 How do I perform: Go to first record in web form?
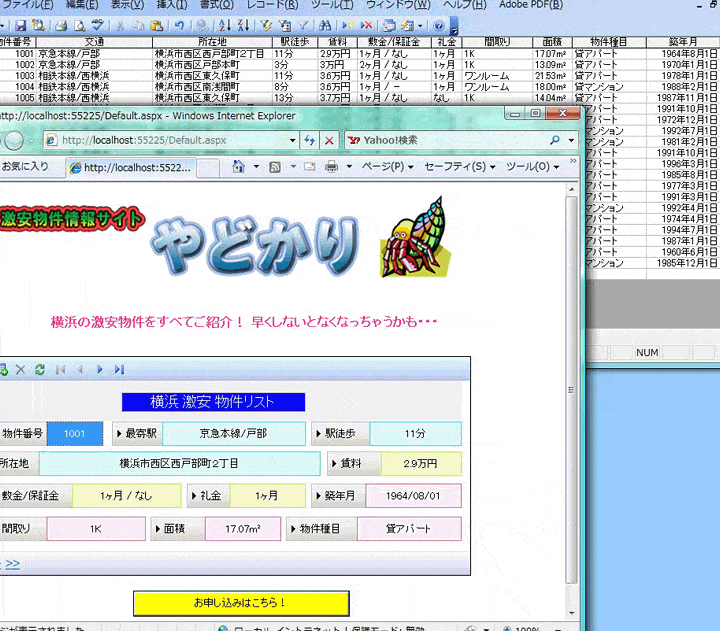60,369
